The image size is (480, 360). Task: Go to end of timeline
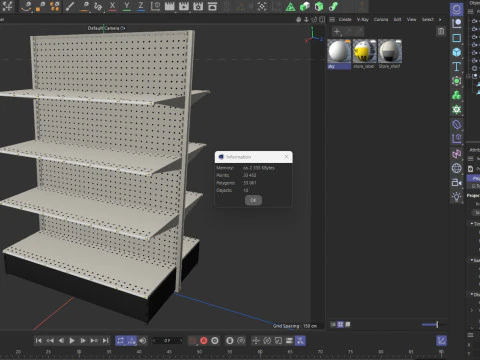[x=105, y=340]
